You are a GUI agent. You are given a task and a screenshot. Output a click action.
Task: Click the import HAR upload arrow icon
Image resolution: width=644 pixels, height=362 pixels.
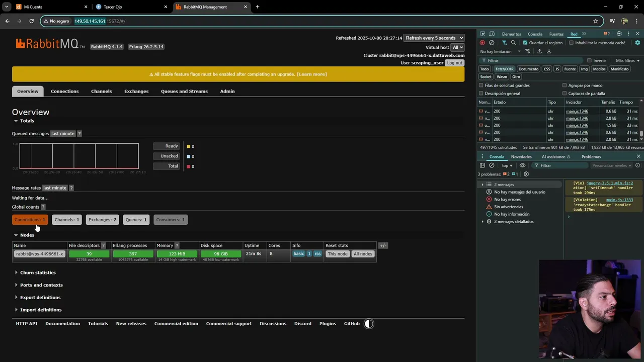tap(539, 51)
